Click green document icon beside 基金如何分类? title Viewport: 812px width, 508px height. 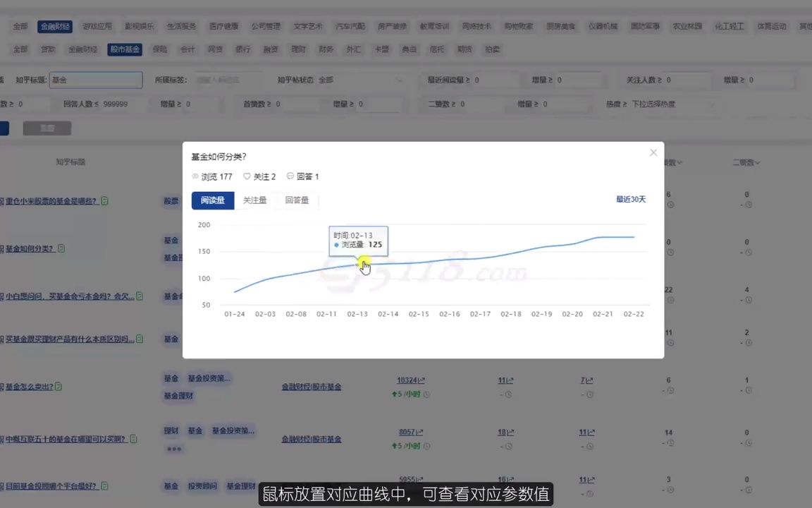61,248
